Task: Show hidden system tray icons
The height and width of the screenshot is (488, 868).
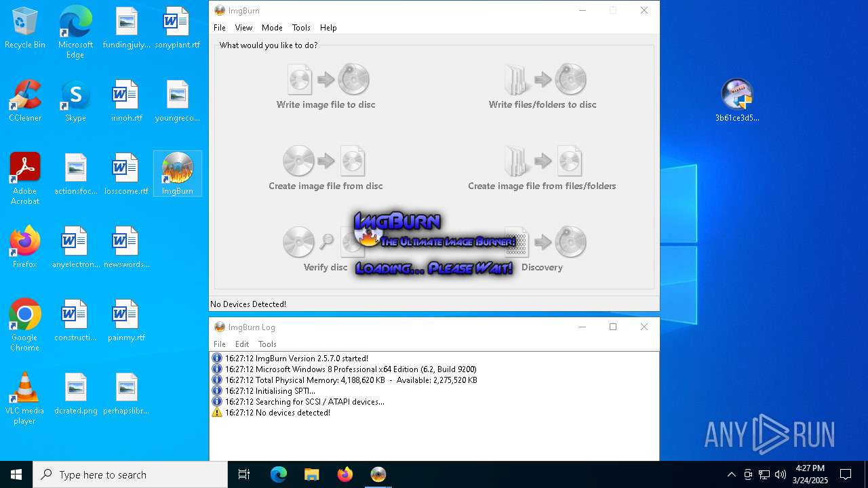Action: (732, 474)
